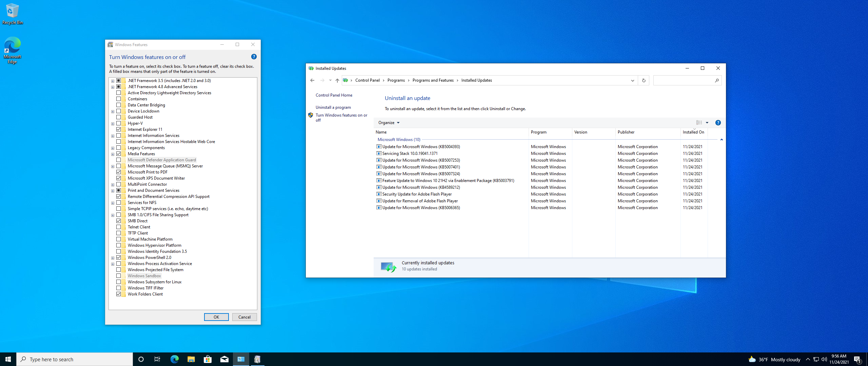Uncheck Internet Explorer 11 feature
Viewport: 868px width, 366px height.
(x=119, y=129)
